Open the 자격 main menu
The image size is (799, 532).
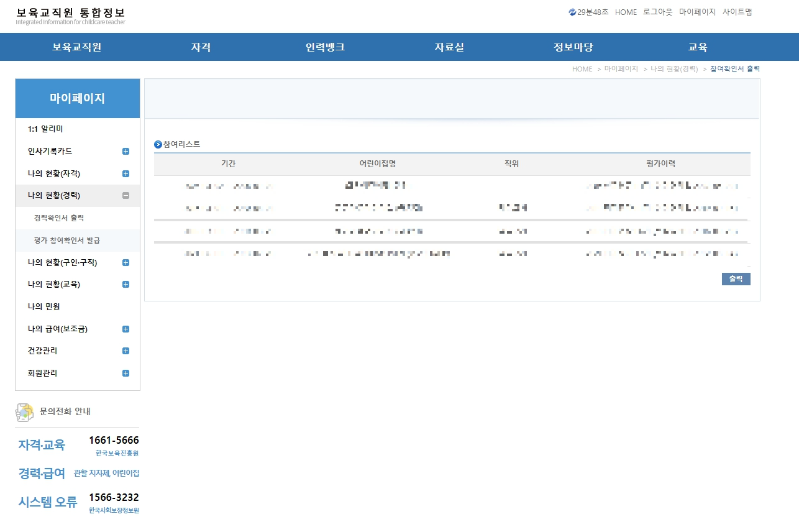coord(201,47)
